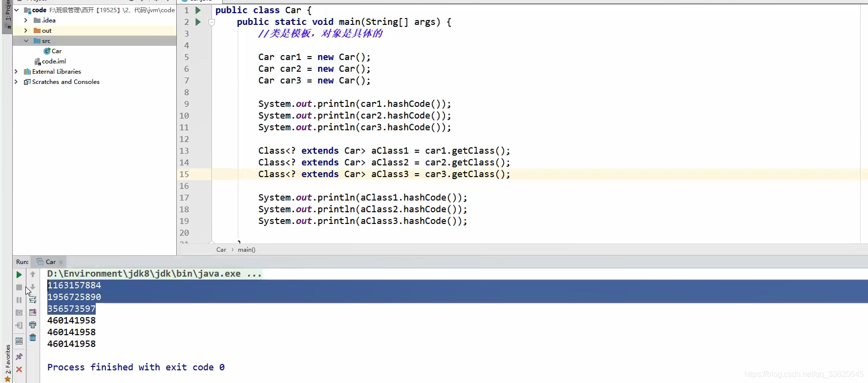
Task: Clear console output with the trash icon
Action: click(33, 338)
